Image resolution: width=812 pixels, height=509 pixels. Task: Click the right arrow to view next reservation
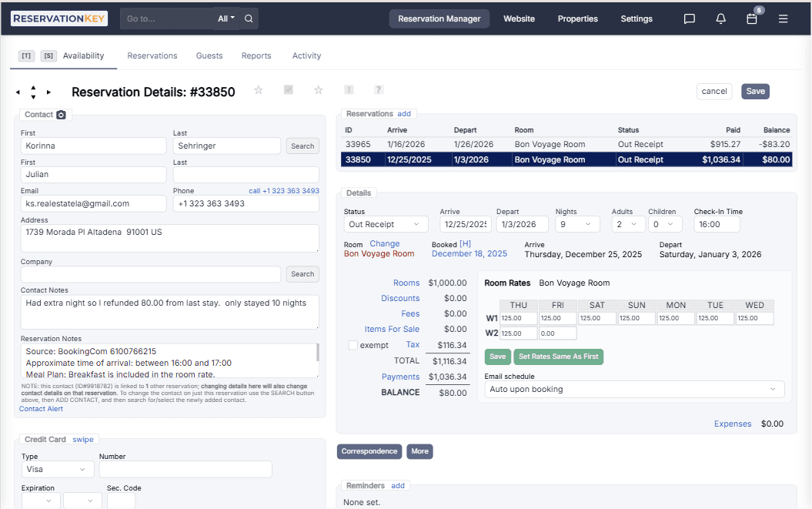point(49,91)
